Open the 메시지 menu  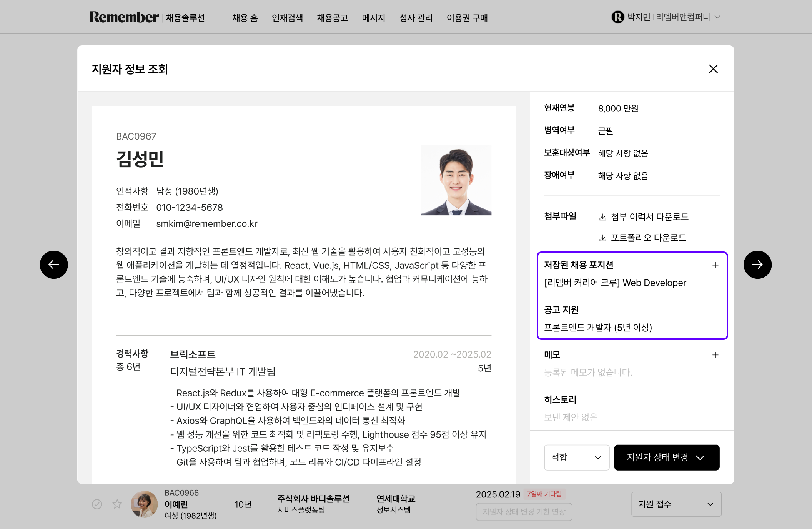point(373,18)
